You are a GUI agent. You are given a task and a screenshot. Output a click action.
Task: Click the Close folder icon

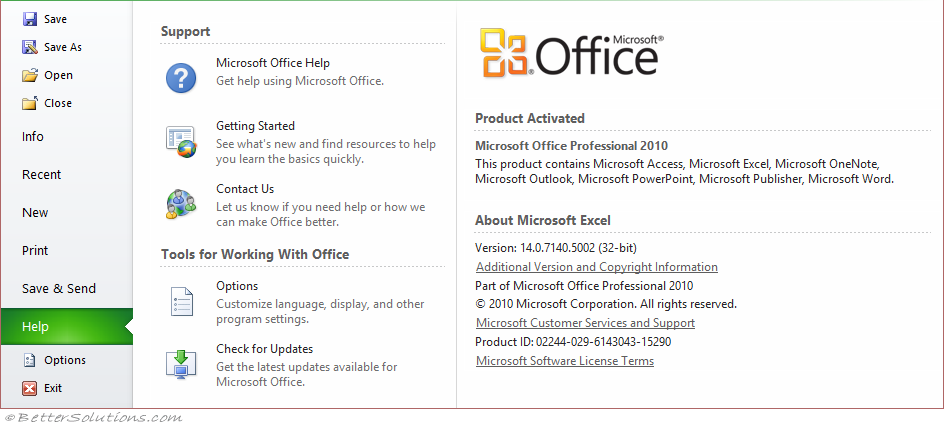[x=30, y=103]
